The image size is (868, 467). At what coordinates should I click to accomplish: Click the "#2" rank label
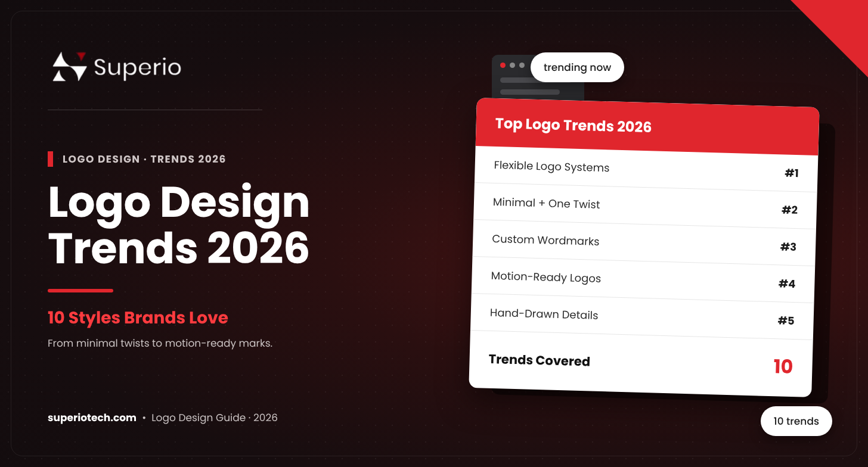click(x=790, y=210)
